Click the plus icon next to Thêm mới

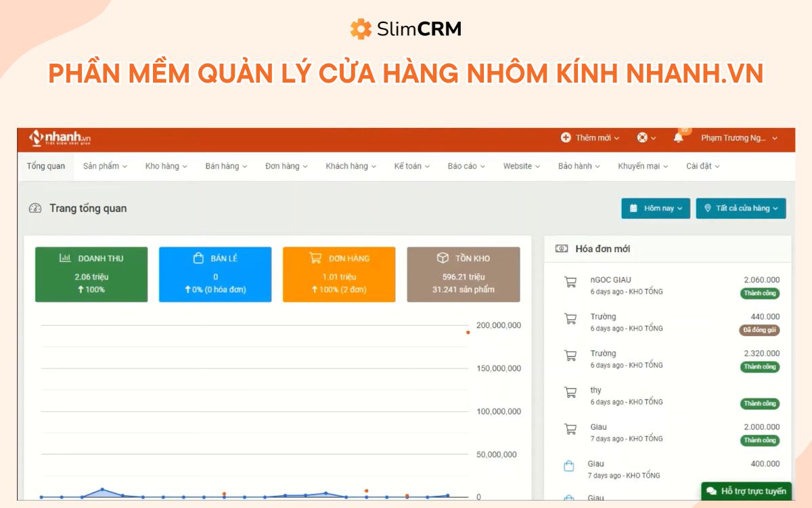tap(565, 137)
